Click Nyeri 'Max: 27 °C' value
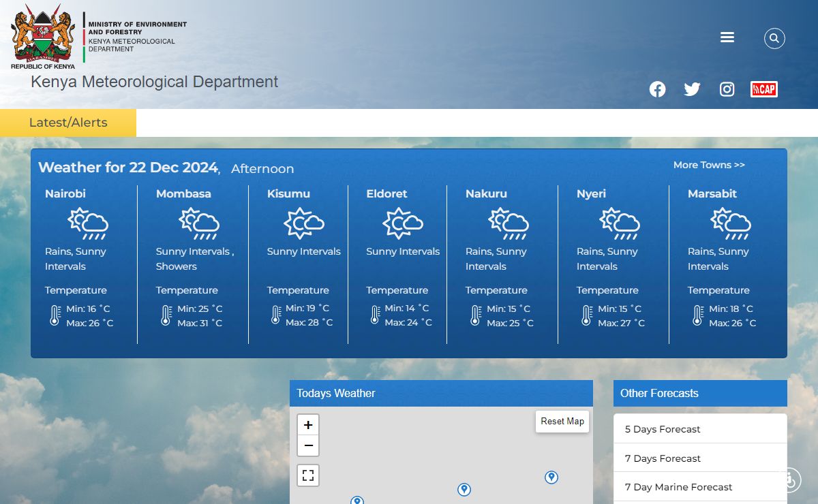Image resolution: width=818 pixels, height=504 pixels. pos(621,323)
